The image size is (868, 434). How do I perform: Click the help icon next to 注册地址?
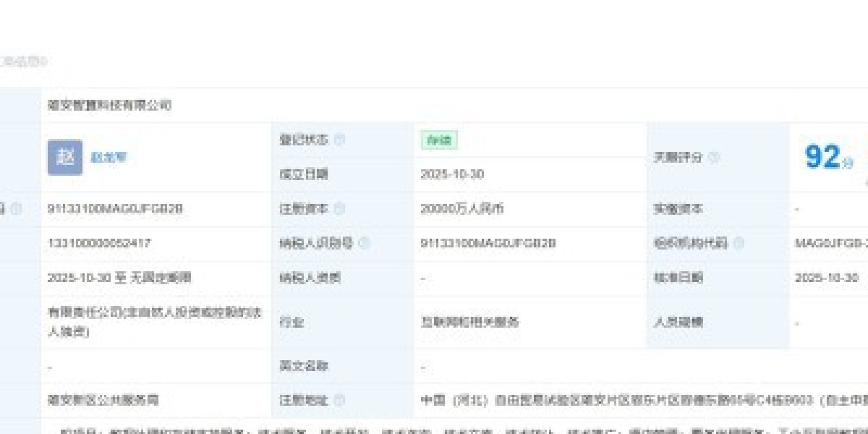(x=339, y=400)
